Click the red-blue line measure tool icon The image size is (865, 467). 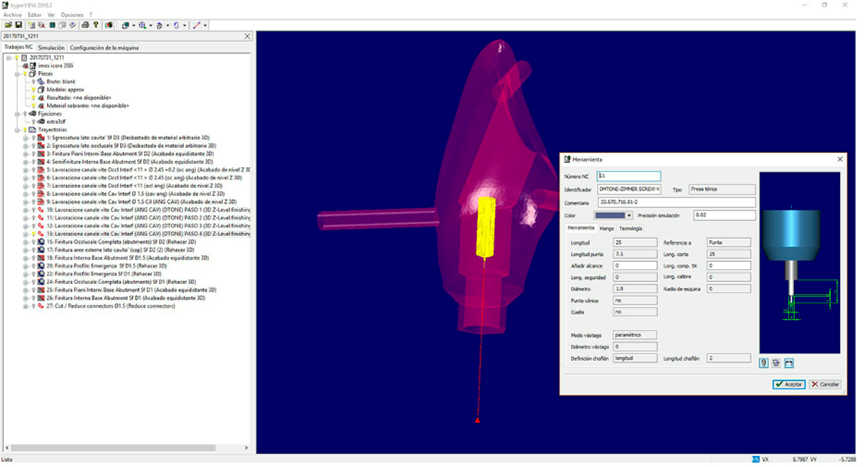coord(197,24)
